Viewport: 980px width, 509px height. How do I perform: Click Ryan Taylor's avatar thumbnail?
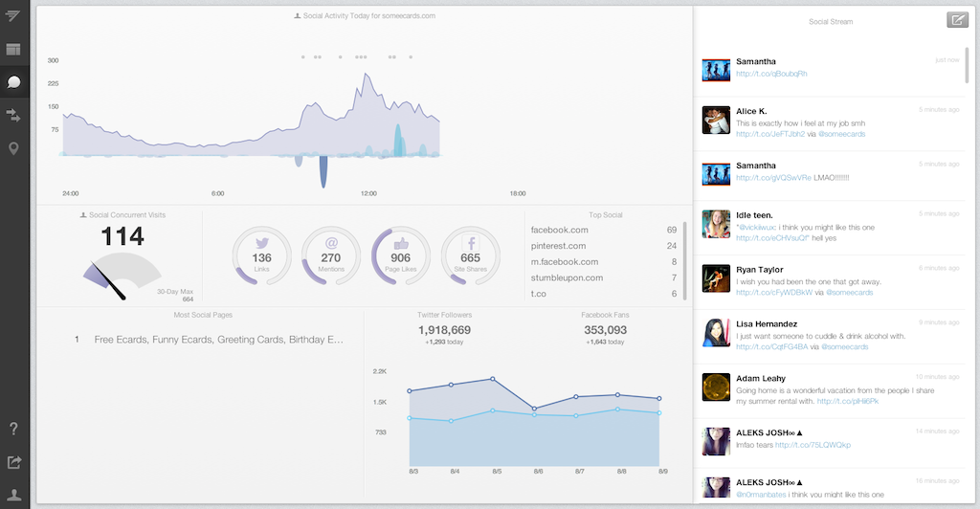(x=716, y=278)
